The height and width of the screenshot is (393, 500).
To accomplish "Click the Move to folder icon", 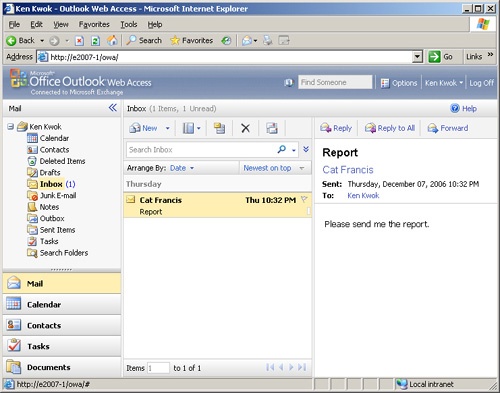I will click(220, 128).
